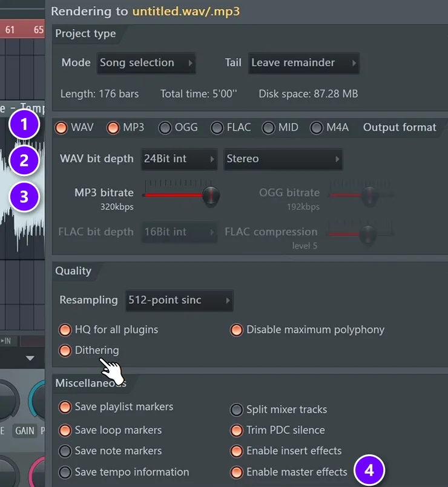Click bar 65 on the playlist ruler
The height and width of the screenshot is (487, 448).
pyautogui.click(x=39, y=30)
